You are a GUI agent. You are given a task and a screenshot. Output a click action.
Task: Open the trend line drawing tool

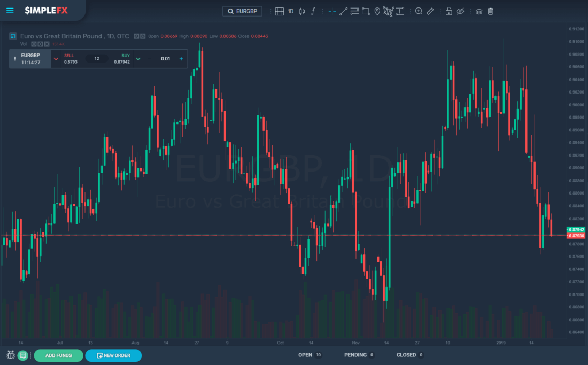(344, 11)
